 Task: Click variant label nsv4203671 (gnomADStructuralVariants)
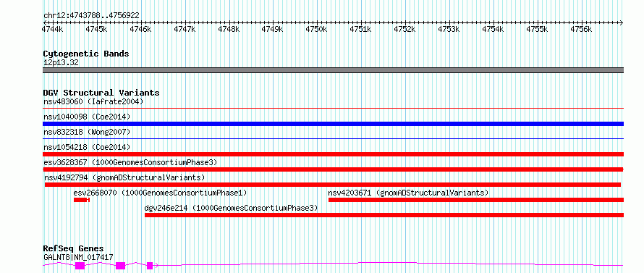pyautogui.click(x=408, y=193)
